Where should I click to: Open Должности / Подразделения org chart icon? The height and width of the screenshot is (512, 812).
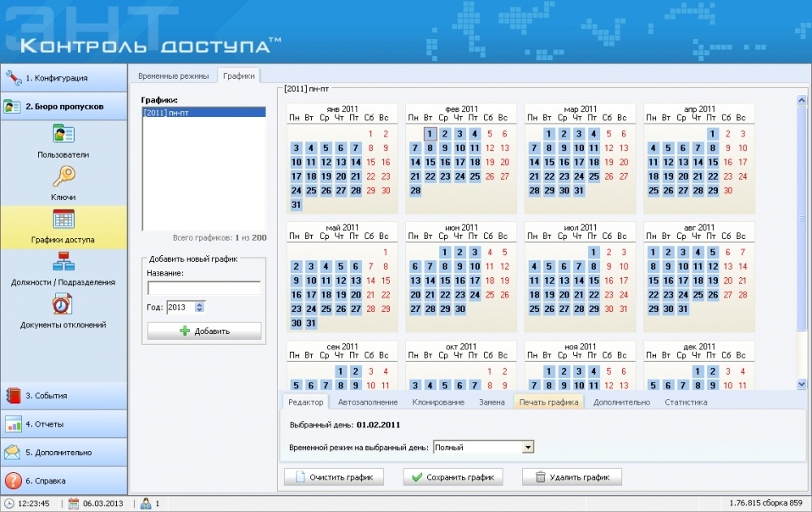click(63, 262)
